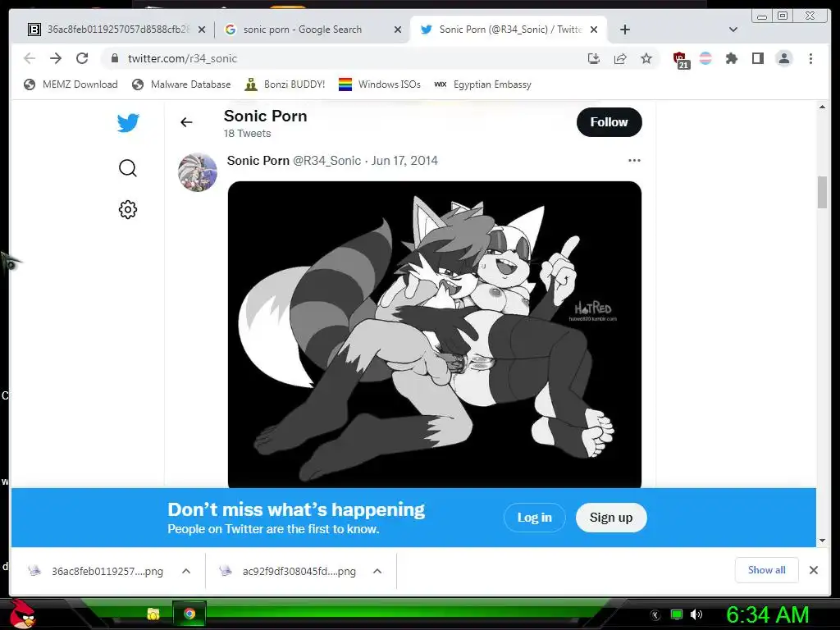Open the file explorer taskbar icon
Viewport: 840px width, 630px height.
[x=153, y=614]
